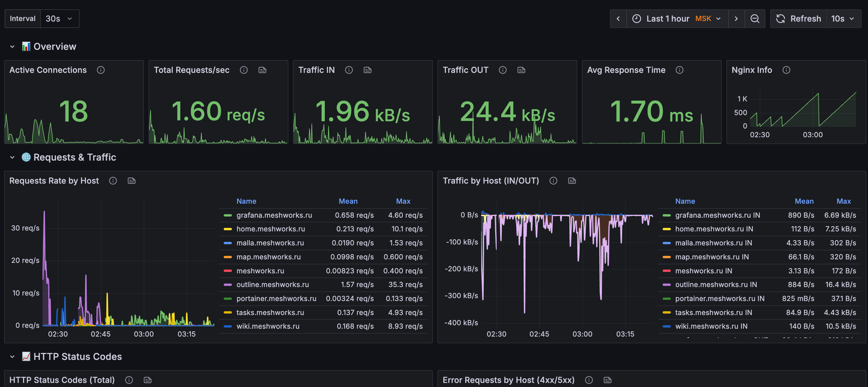Click the Avg Response Time info icon

pos(679,70)
